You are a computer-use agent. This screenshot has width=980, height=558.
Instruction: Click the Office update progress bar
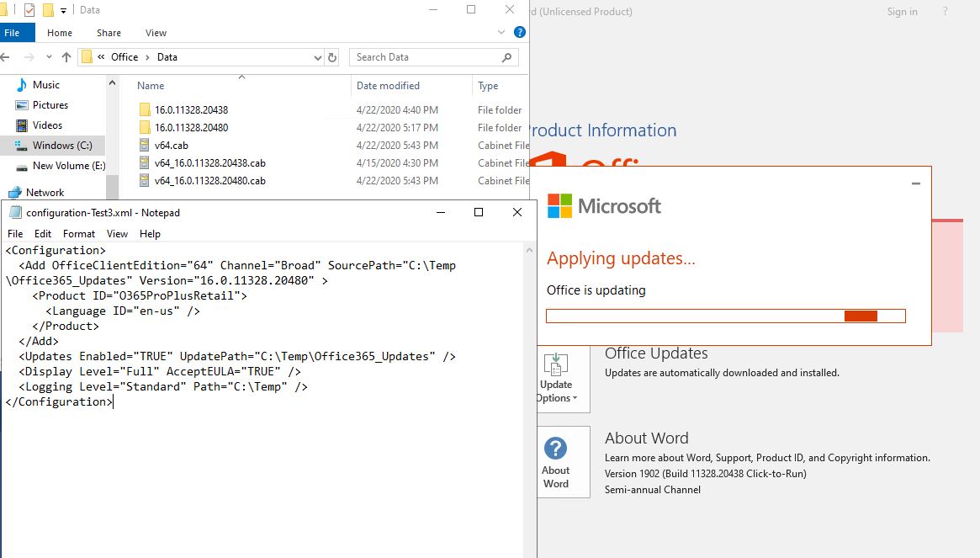[x=726, y=316]
